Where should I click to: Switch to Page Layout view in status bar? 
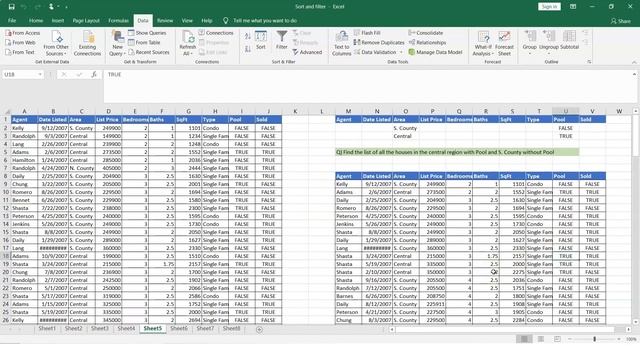541,339
